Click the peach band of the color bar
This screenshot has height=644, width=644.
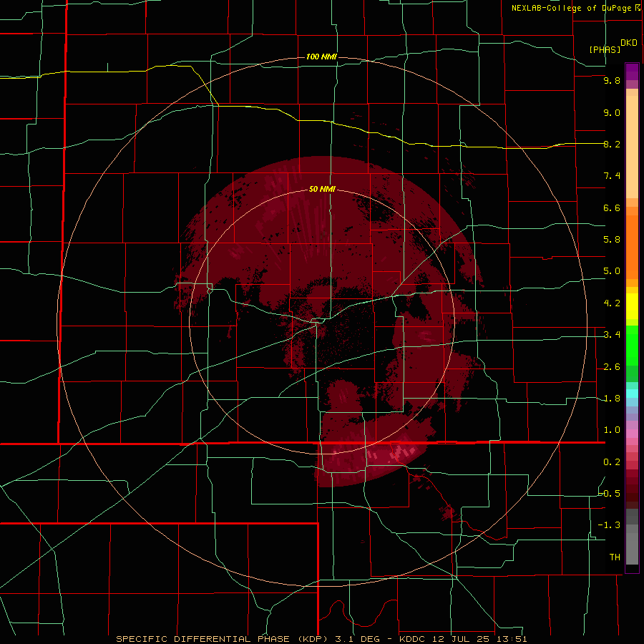[632, 147]
